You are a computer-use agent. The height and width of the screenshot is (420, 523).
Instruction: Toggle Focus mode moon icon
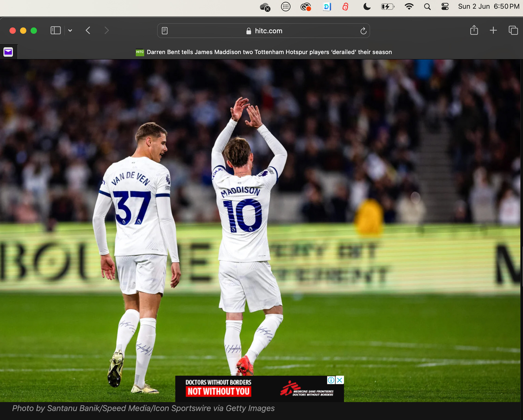click(x=367, y=7)
